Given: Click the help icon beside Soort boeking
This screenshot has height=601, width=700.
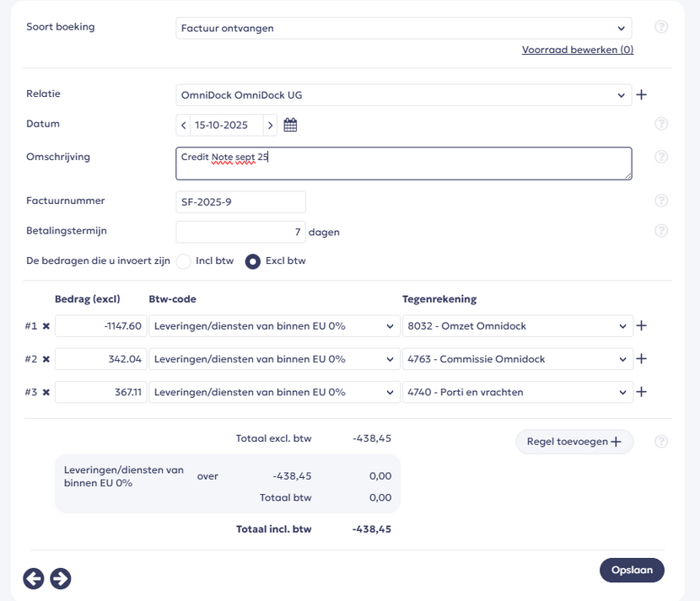Looking at the screenshot, I should coord(661,27).
